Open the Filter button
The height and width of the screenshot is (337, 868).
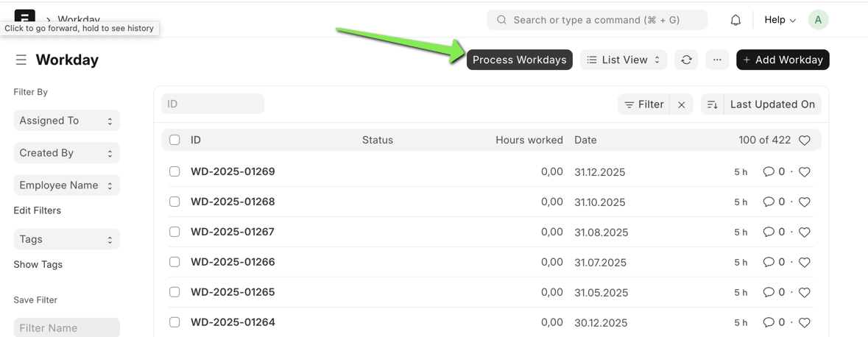(x=643, y=104)
